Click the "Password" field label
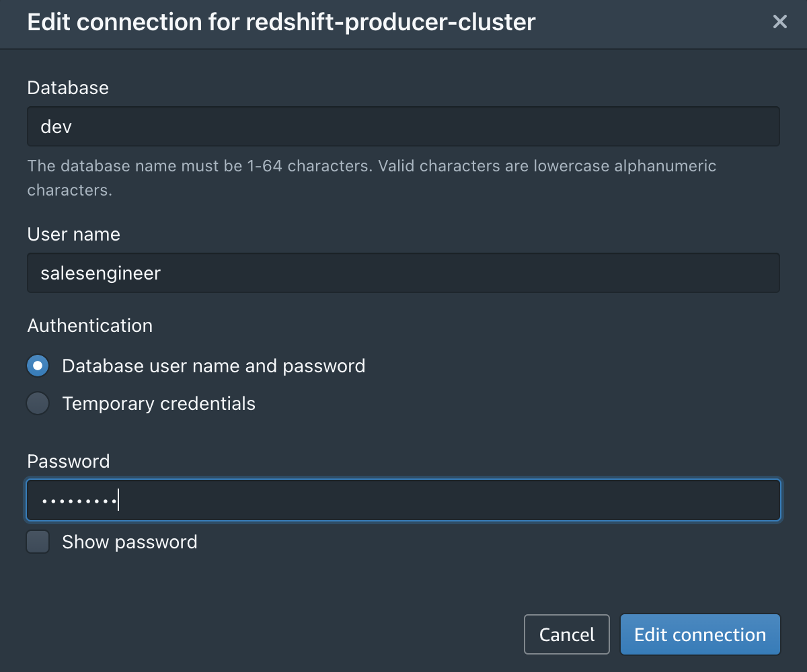807x672 pixels. coord(69,461)
